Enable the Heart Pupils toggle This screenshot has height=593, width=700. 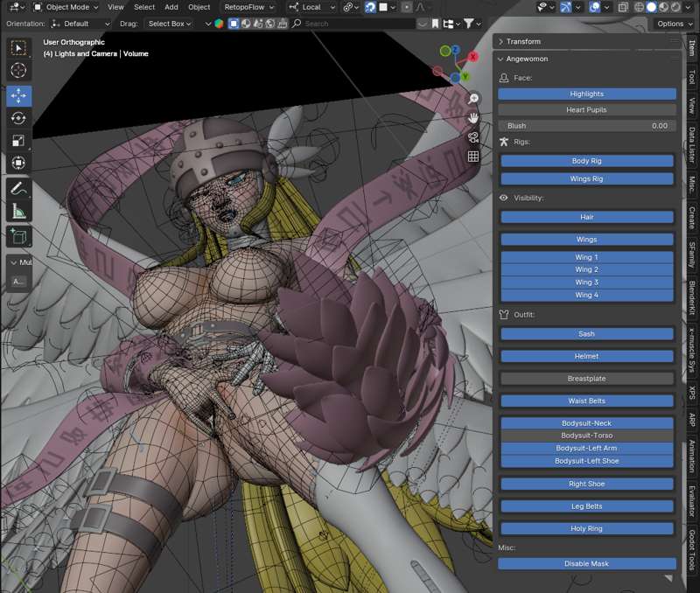point(586,110)
